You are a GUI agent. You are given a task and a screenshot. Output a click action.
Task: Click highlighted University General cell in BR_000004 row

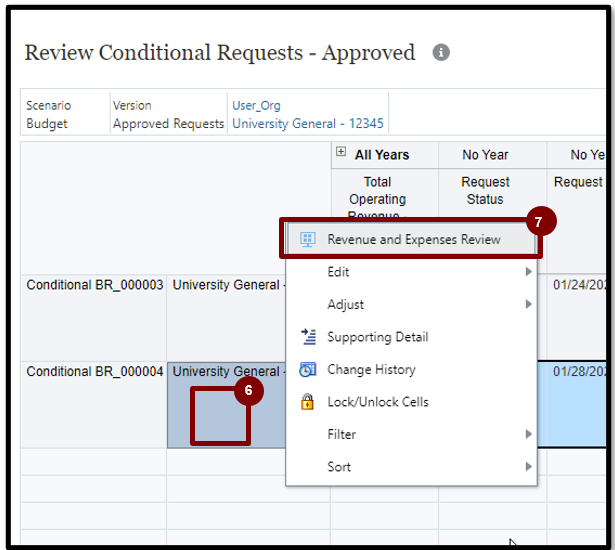coord(226,373)
